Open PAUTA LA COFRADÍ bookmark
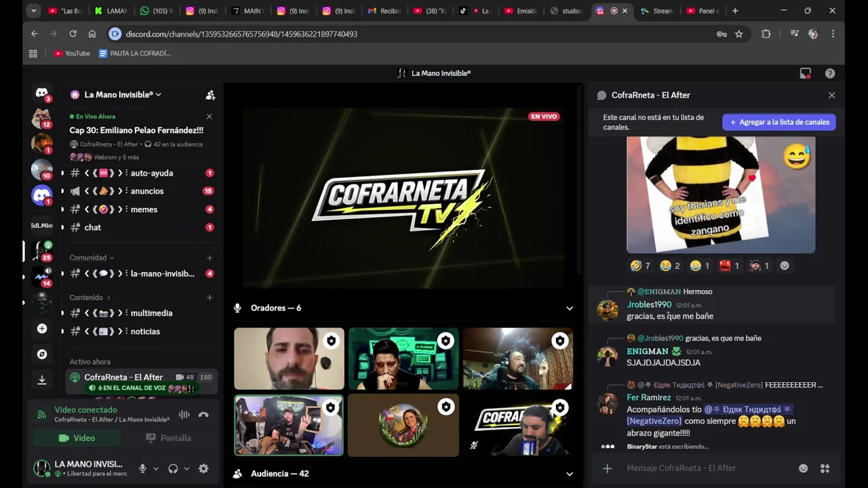 134,54
